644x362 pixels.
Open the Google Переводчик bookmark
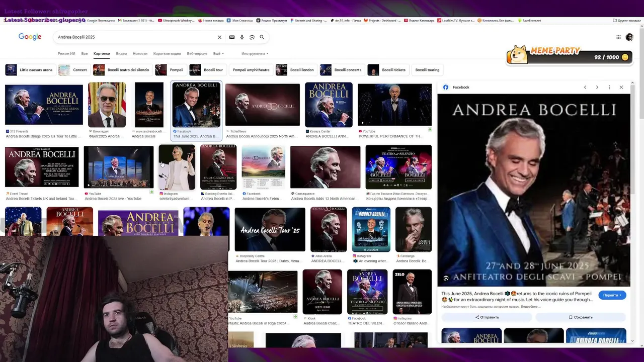coord(101,21)
